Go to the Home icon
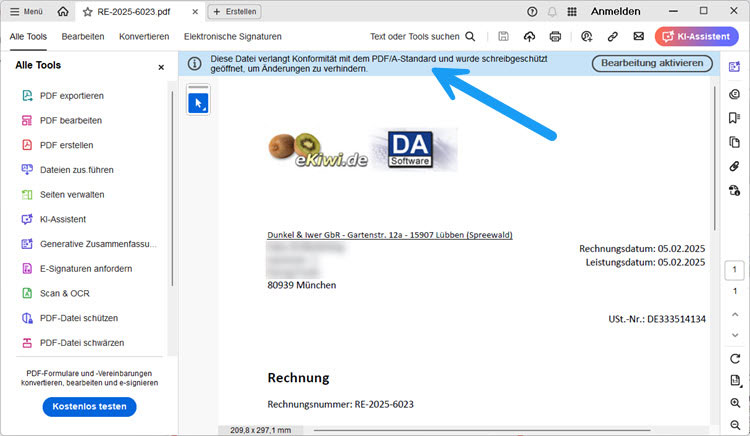The image size is (750, 436). click(x=63, y=11)
